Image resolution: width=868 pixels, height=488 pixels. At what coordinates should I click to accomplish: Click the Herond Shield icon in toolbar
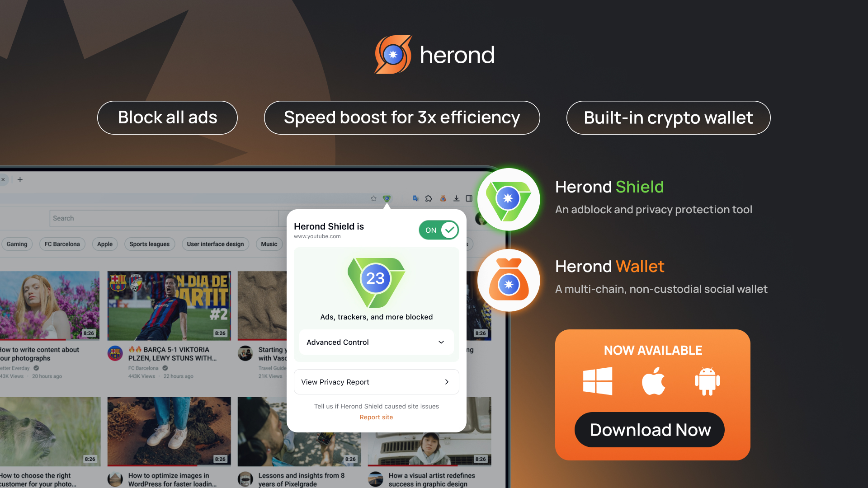tap(386, 198)
